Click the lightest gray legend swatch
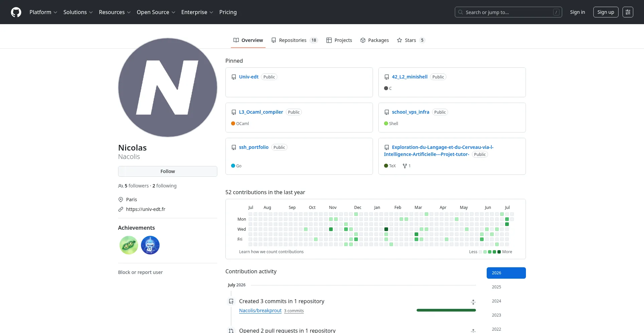The height and width of the screenshot is (333, 644). point(480,252)
